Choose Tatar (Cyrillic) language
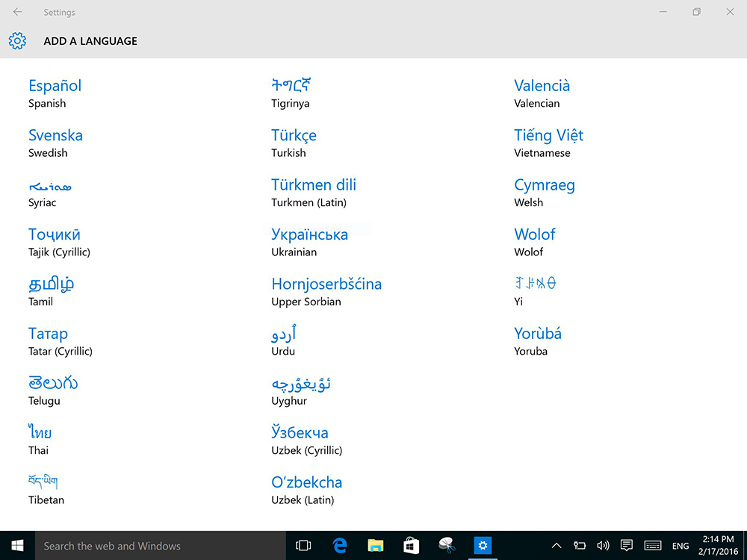747x560 pixels. pos(60,341)
